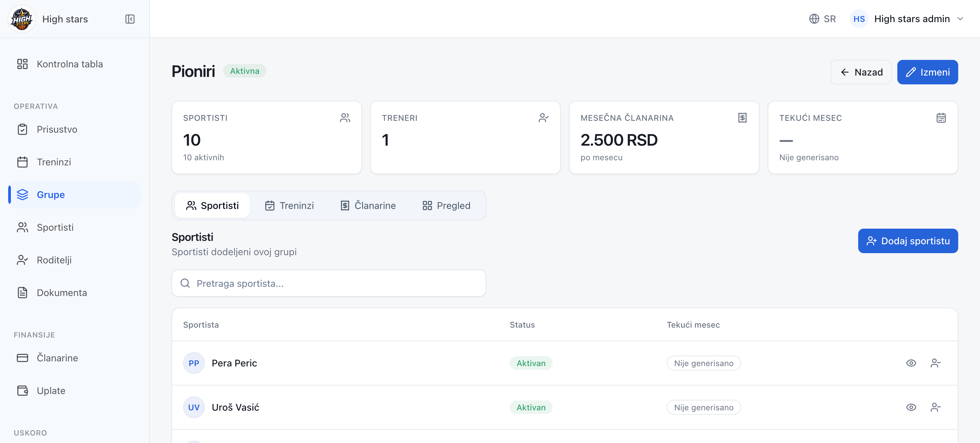Image resolution: width=980 pixels, height=443 pixels.
Task: Click the Nazad back button
Action: click(861, 72)
